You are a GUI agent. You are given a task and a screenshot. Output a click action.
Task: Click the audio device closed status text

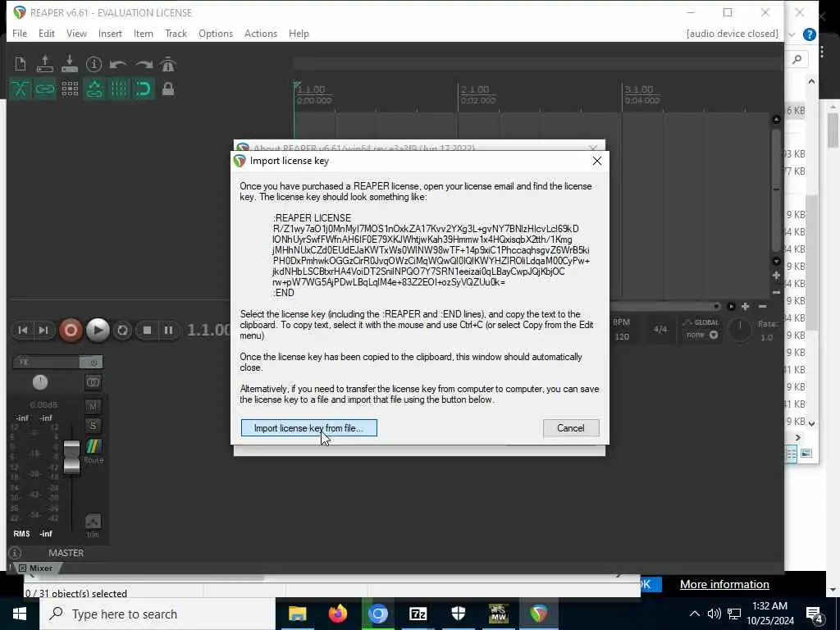tap(733, 33)
